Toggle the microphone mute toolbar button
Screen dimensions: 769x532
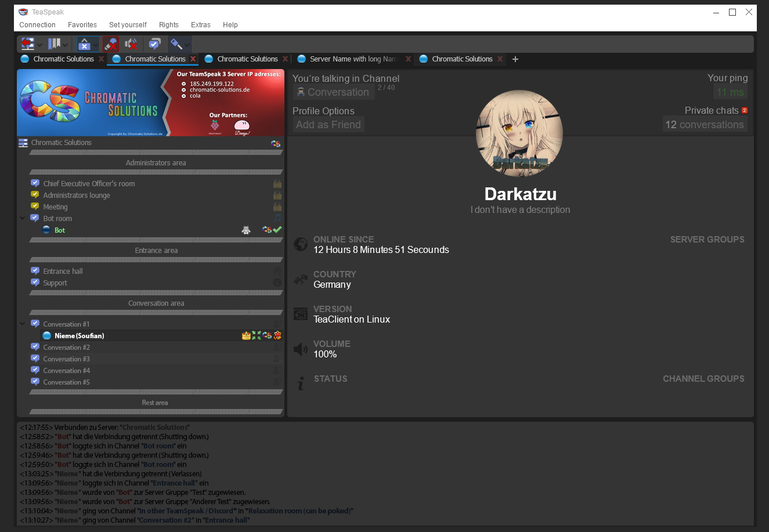(111, 44)
